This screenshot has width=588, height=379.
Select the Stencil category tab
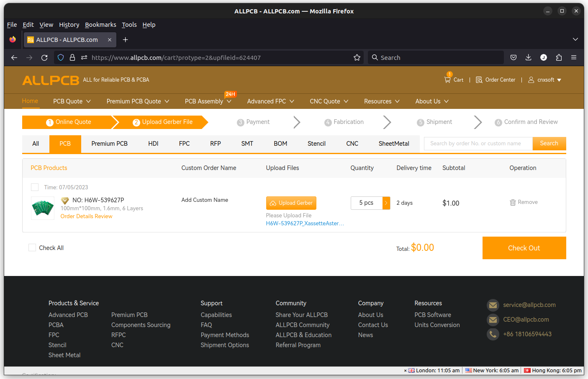316,144
